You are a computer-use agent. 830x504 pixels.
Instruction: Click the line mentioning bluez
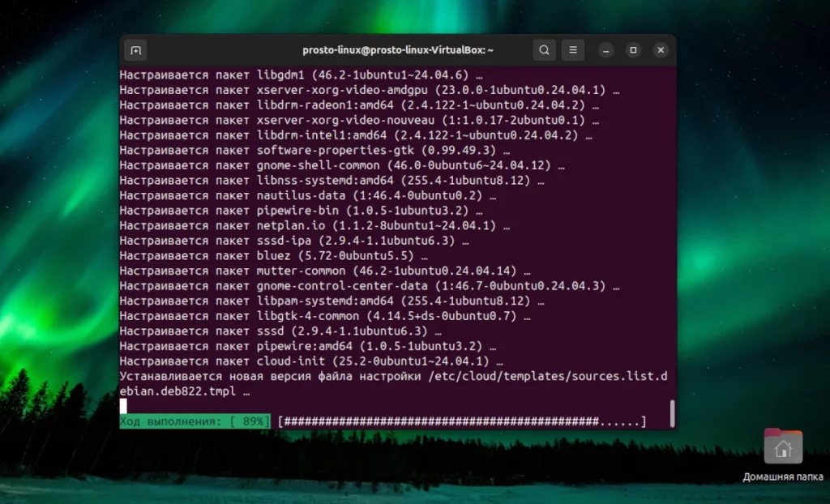click(x=274, y=256)
